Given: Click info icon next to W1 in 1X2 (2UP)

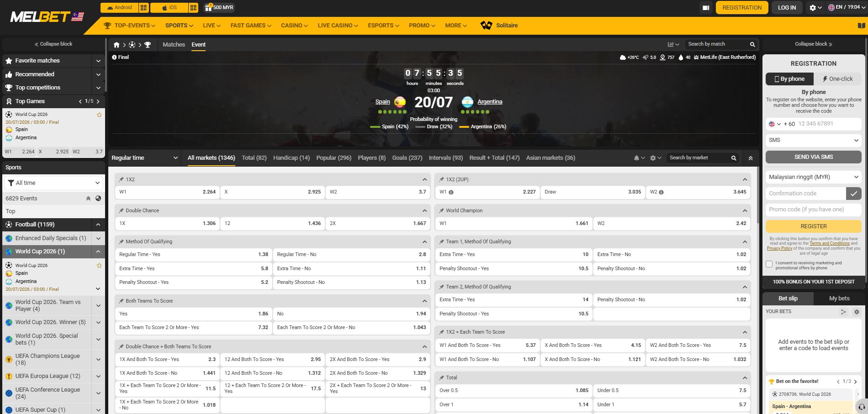Looking at the screenshot, I should [451, 192].
